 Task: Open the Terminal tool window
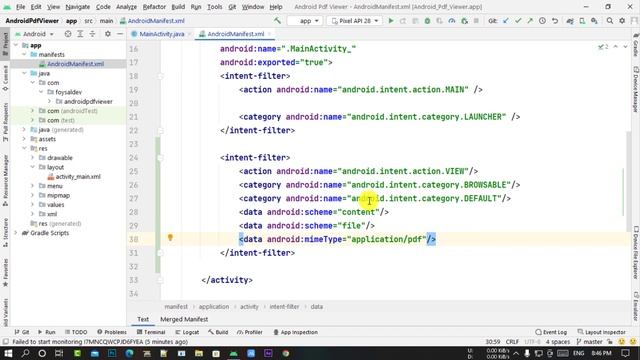coord(151,332)
